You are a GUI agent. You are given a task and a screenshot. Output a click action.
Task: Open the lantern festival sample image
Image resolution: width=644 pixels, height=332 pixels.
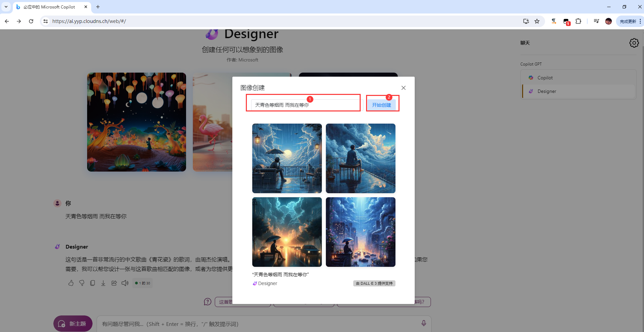136,122
